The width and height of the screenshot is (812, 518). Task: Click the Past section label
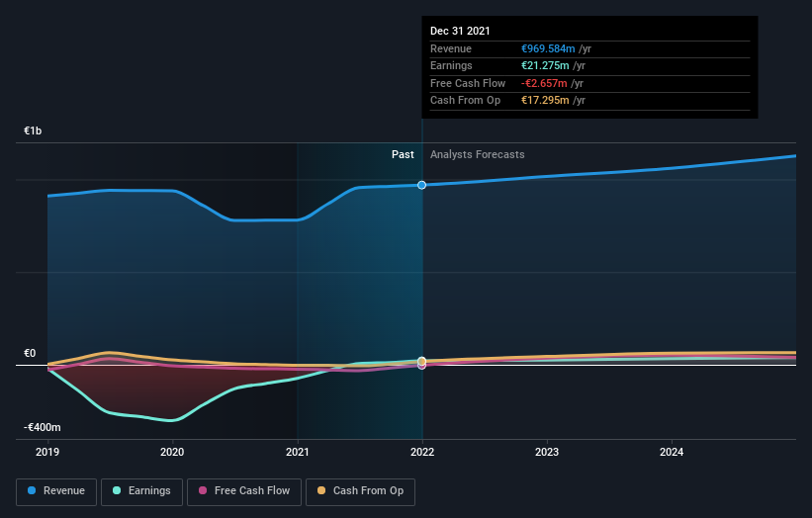(403, 155)
